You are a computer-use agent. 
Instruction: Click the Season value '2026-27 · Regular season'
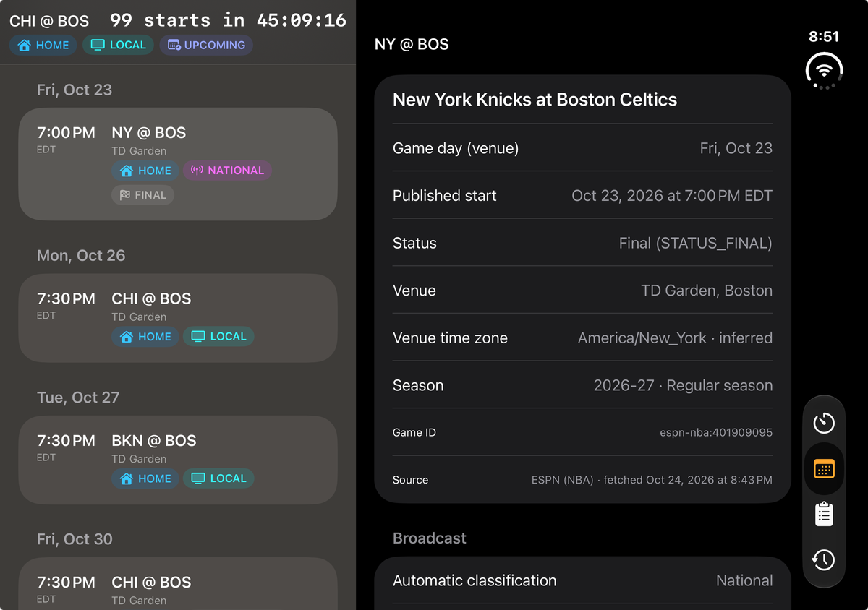click(683, 385)
